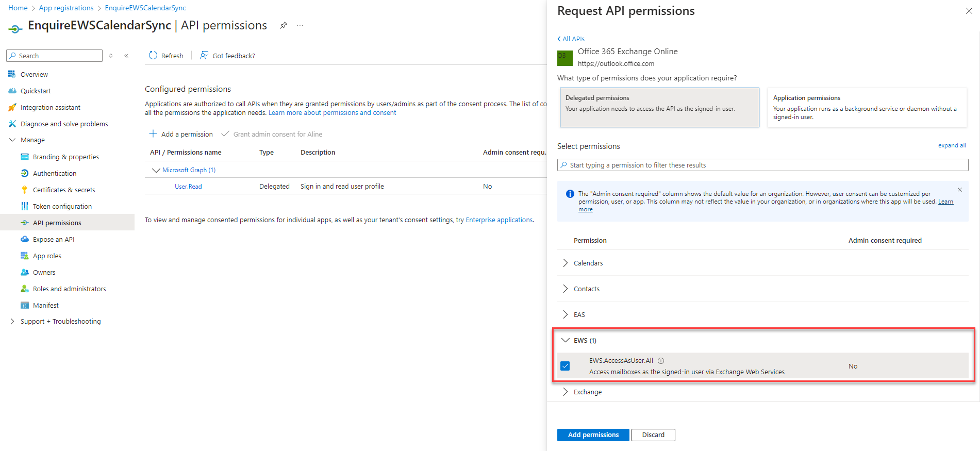Close the Request API permissions panel
The image size is (980, 451).
point(969,11)
